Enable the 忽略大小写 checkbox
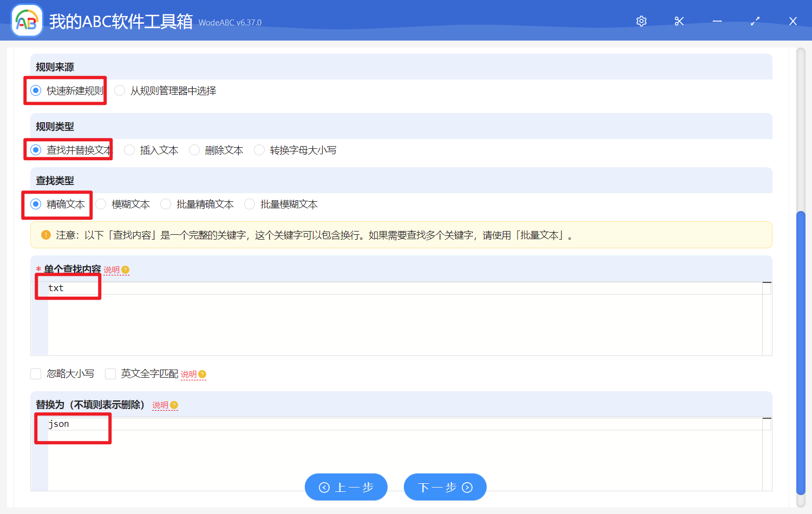The height and width of the screenshot is (514, 812). (36, 373)
